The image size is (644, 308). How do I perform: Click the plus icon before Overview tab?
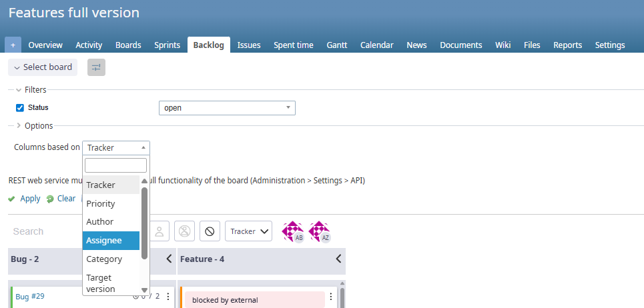click(x=13, y=45)
